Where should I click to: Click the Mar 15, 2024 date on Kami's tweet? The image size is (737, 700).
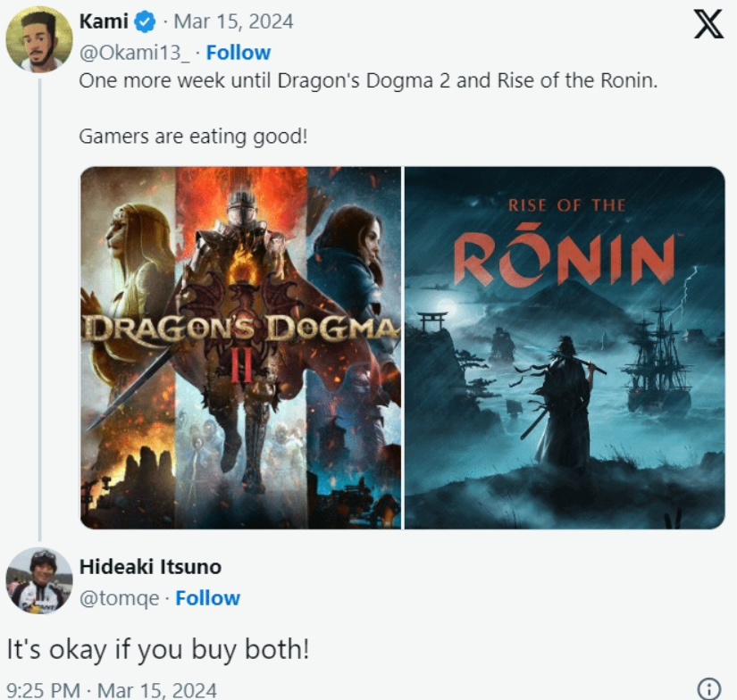pyautogui.click(x=233, y=22)
